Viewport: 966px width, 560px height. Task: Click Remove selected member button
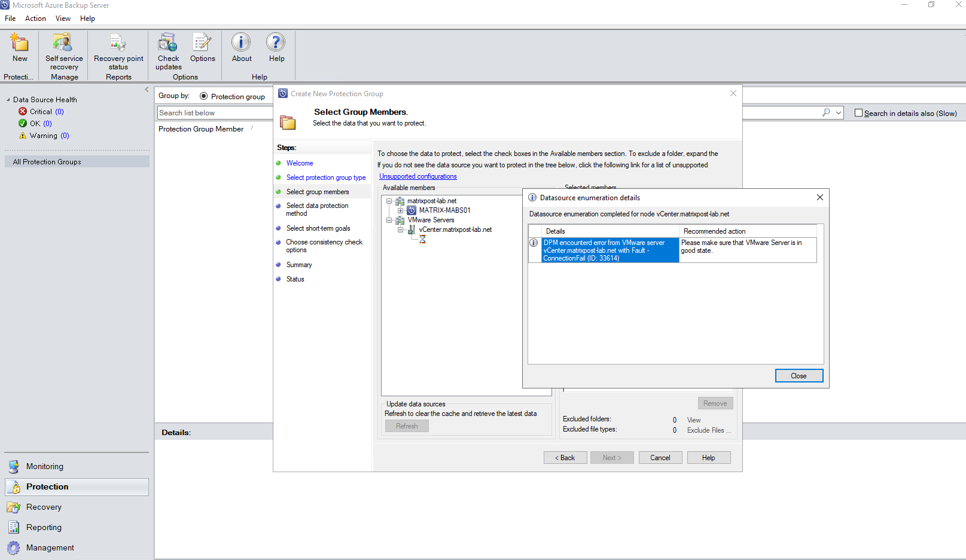coord(715,403)
